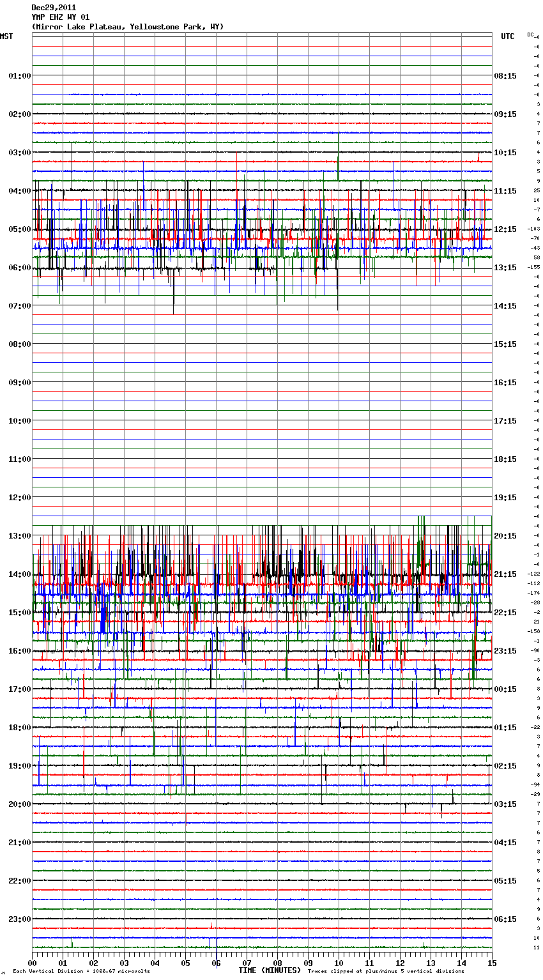543x980 pixels.
Task: Click the TIME (MINUTES) axis title
Action: [x=270, y=970]
